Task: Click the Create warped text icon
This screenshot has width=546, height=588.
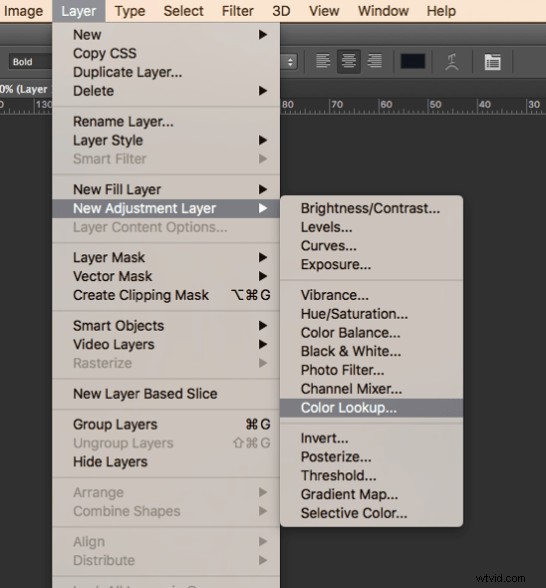Action: tap(452, 62)
